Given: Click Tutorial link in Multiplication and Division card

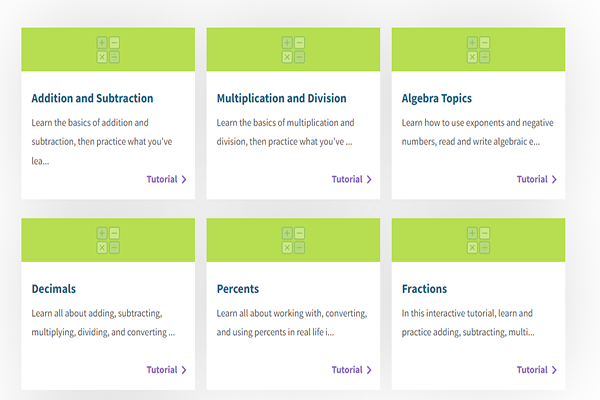Looking at the screenshot, I should 346,180.
